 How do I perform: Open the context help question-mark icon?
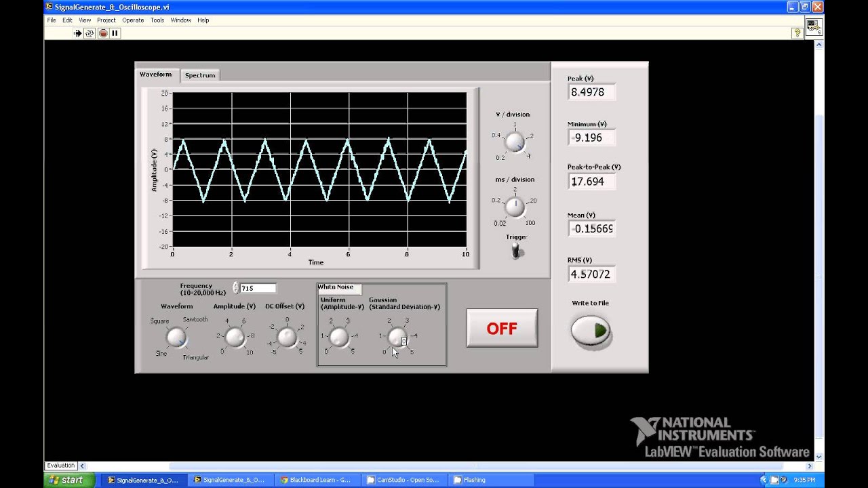797,33
